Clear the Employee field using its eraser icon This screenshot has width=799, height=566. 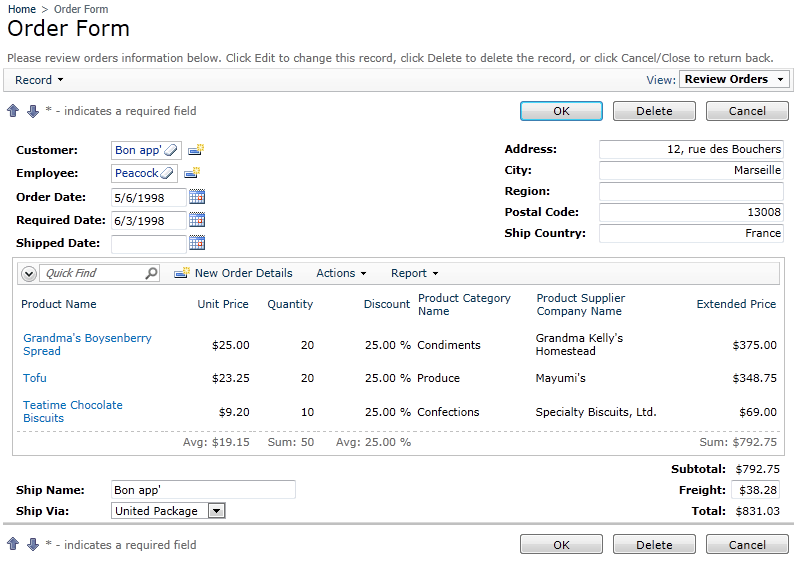pyautogui.click(x=167, y=173)
